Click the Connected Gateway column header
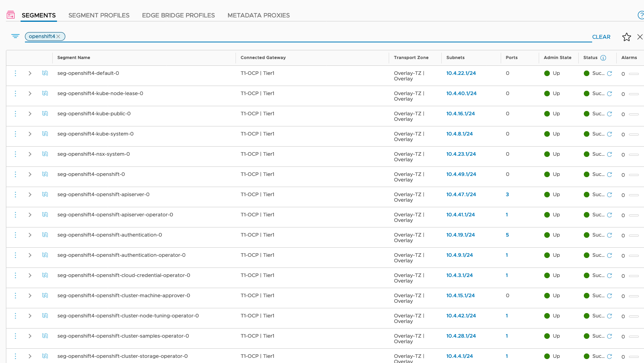644x363 pixels. click(263, 58)
